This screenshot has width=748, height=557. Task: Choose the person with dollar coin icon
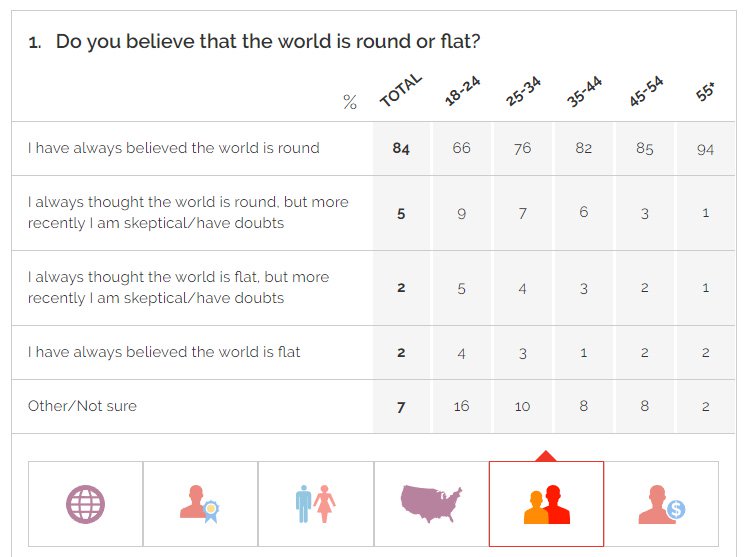pos(661,504)
